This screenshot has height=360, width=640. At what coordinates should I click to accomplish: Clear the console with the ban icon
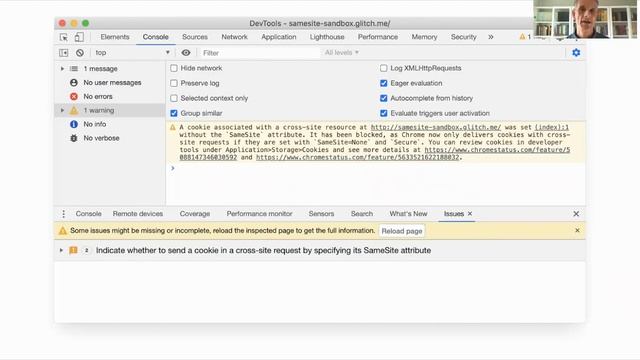pyautogui.click(x=80, y=53)
